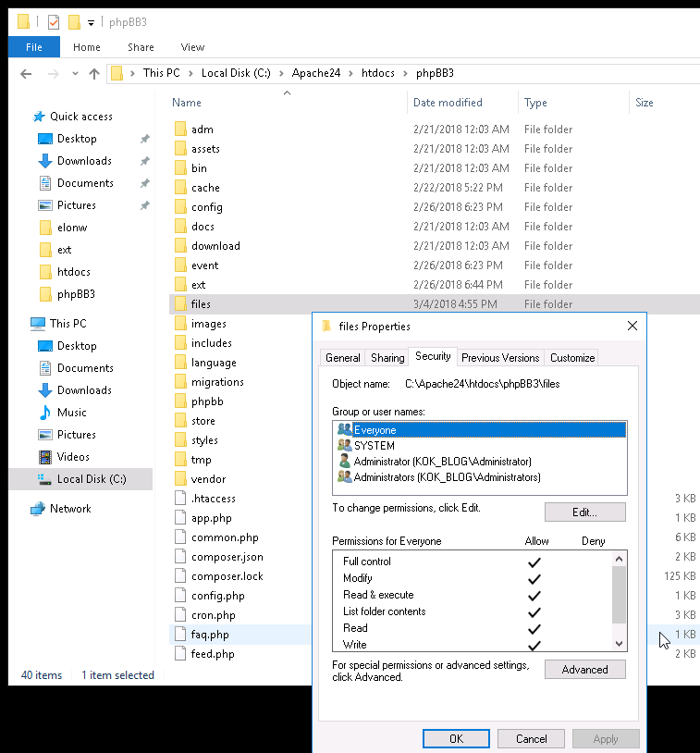Click htdocs in the address breadcrumb
700x753 pixels.
[x=378, y=73]
